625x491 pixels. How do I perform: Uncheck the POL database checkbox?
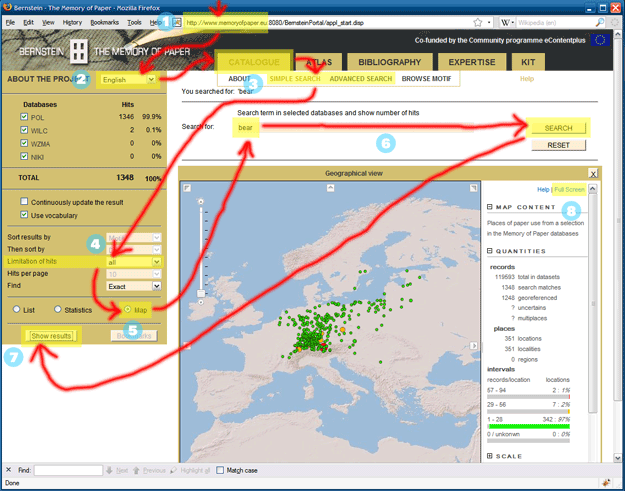[24, 117]
